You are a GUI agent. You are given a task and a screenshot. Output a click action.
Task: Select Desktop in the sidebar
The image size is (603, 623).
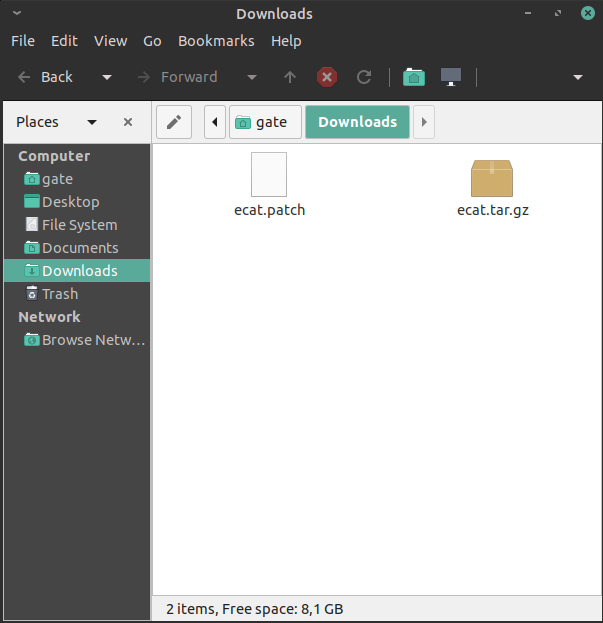tap(77, 202)
